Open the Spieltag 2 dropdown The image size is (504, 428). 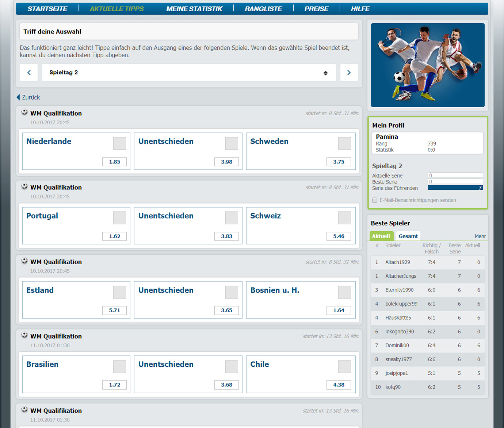pyautogui.click(x=189, y=73)
